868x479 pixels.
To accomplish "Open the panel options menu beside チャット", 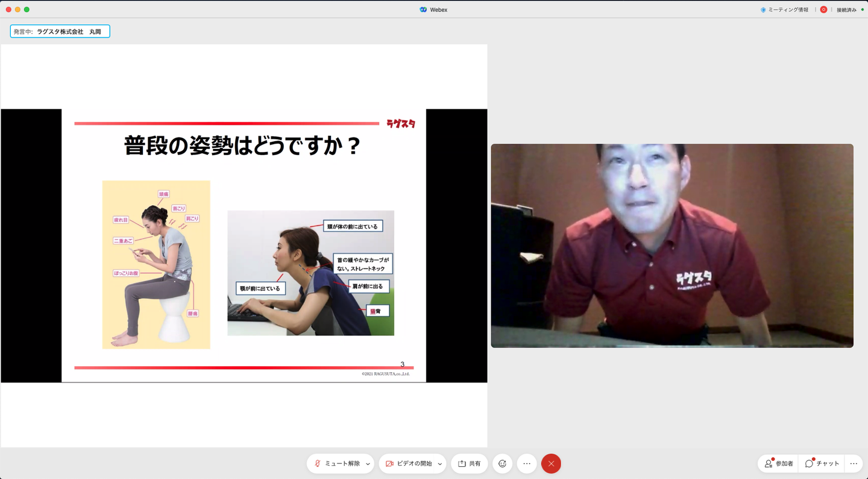I will coord(854,463).
